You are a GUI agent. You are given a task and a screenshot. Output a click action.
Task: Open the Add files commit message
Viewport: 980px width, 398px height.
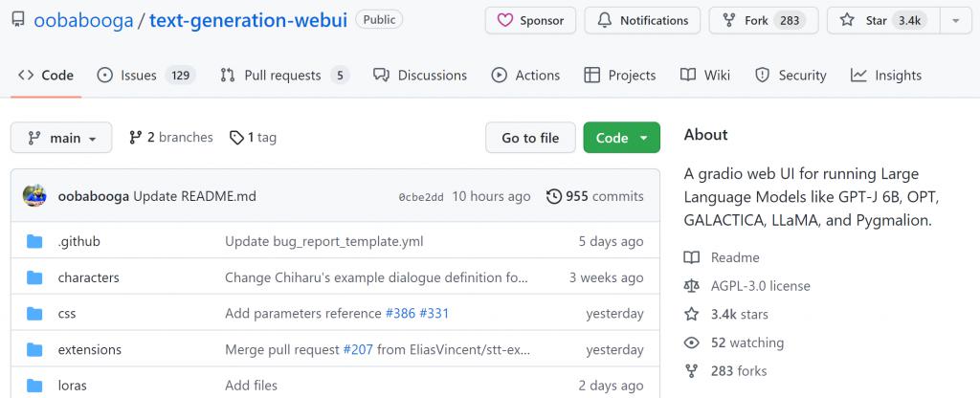point(252,386)
